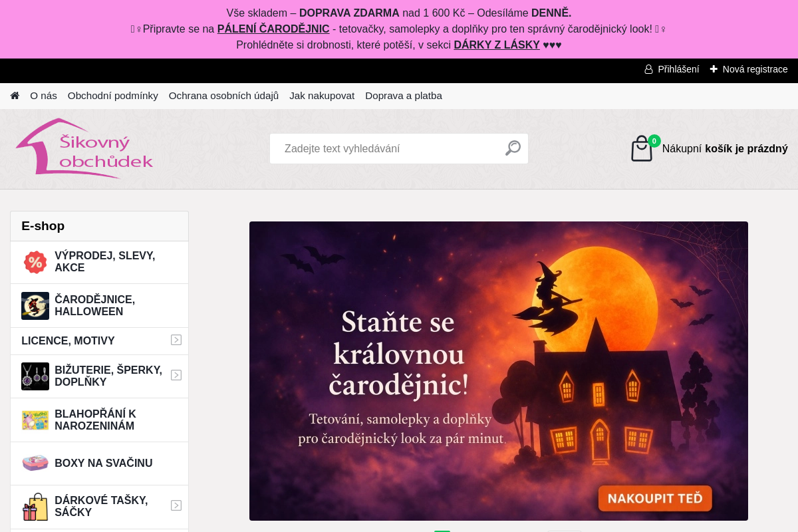Click the magnifier search icon
This screenshot has width=798, height=532.
513,148
